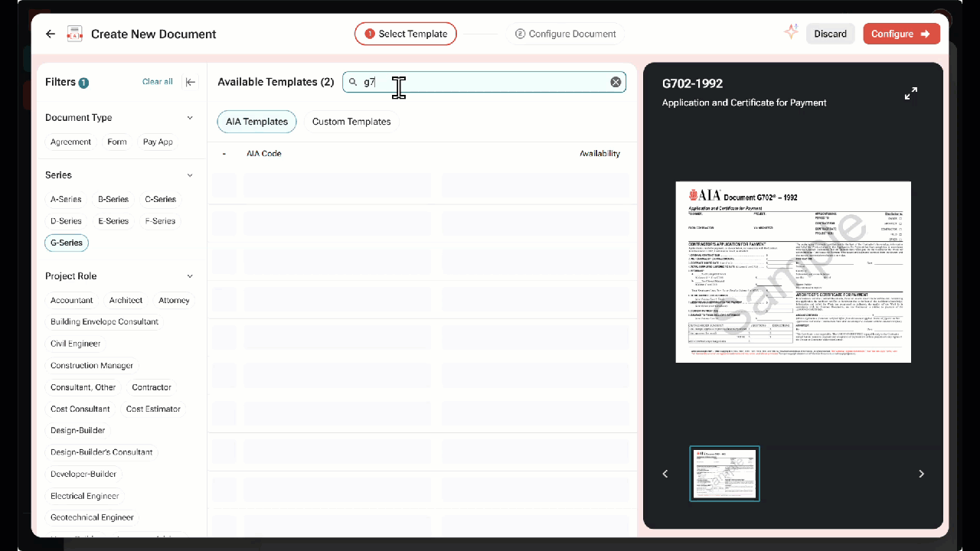
Task: Toggle the Pay App filter chip
Action: coord(158,142)
